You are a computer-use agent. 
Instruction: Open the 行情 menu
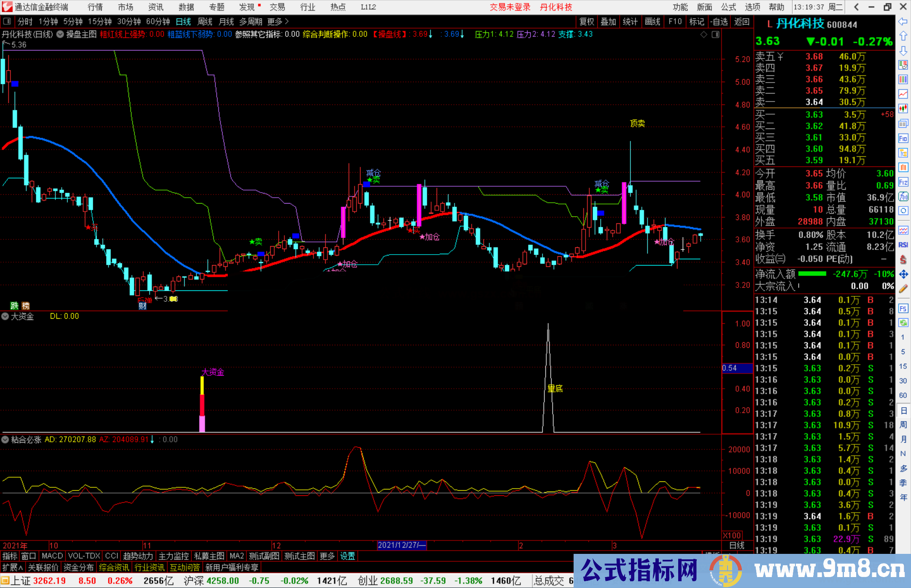tap(95, 7)
